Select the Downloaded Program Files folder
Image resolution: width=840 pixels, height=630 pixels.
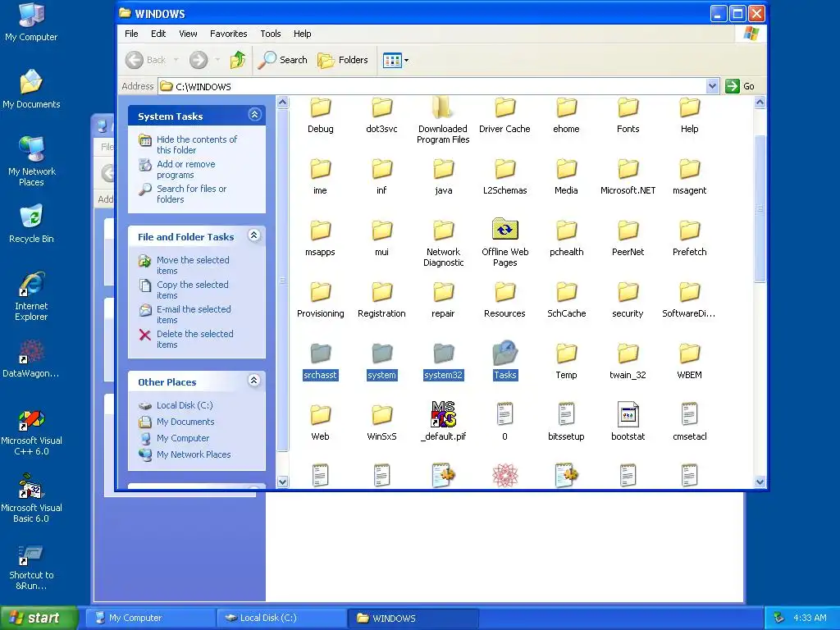[443, 121]
